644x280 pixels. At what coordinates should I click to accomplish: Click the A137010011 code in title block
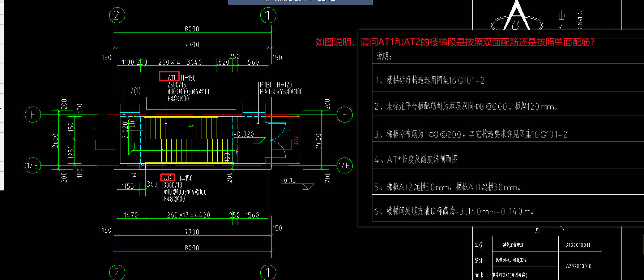point(578,245)
